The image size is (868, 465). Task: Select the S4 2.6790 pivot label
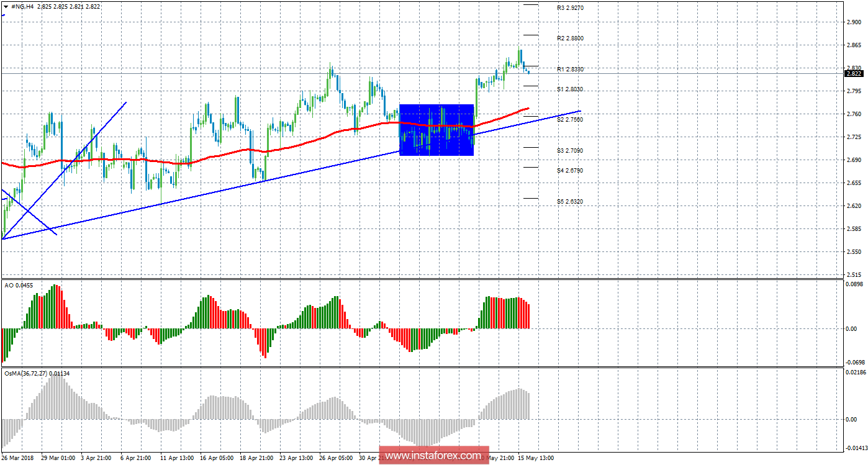pos(570,170)
